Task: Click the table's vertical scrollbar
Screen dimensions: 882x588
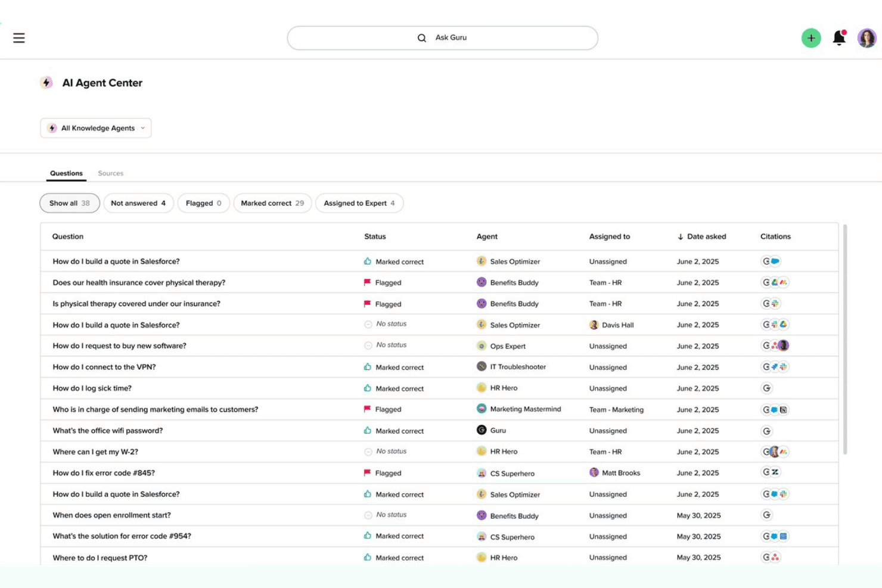Action: click(845, 340)
